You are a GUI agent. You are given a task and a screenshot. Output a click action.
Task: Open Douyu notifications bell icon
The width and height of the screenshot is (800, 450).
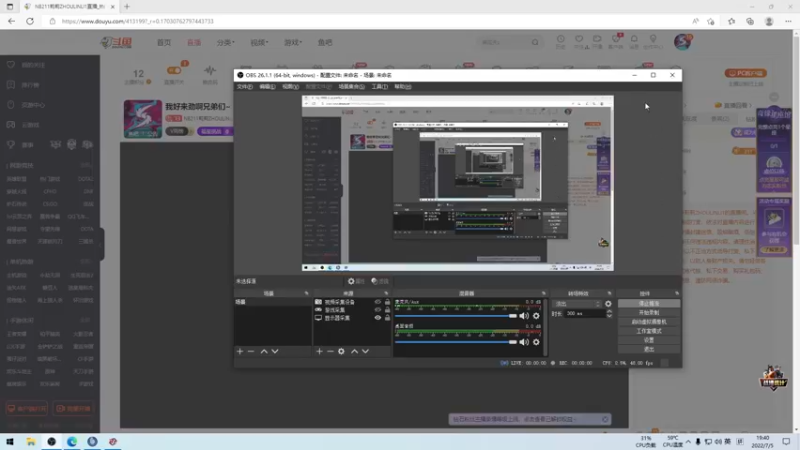(x=634, y=39)
